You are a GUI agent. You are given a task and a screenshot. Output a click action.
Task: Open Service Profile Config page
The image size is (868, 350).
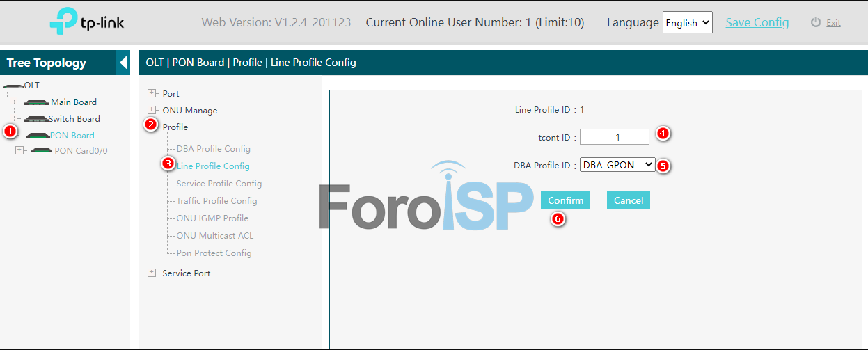(x=219, y=184)
